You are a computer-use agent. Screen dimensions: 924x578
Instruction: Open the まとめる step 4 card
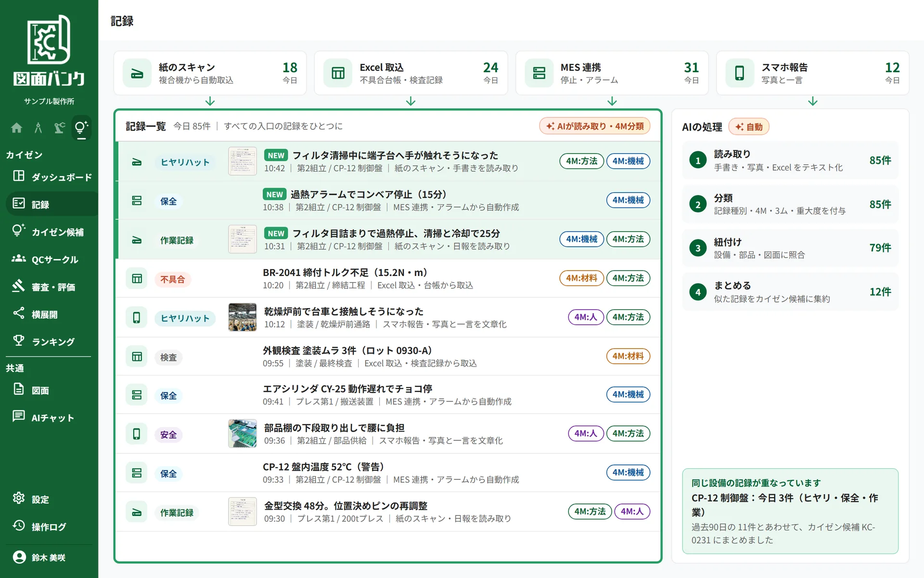tap(790, 292)
